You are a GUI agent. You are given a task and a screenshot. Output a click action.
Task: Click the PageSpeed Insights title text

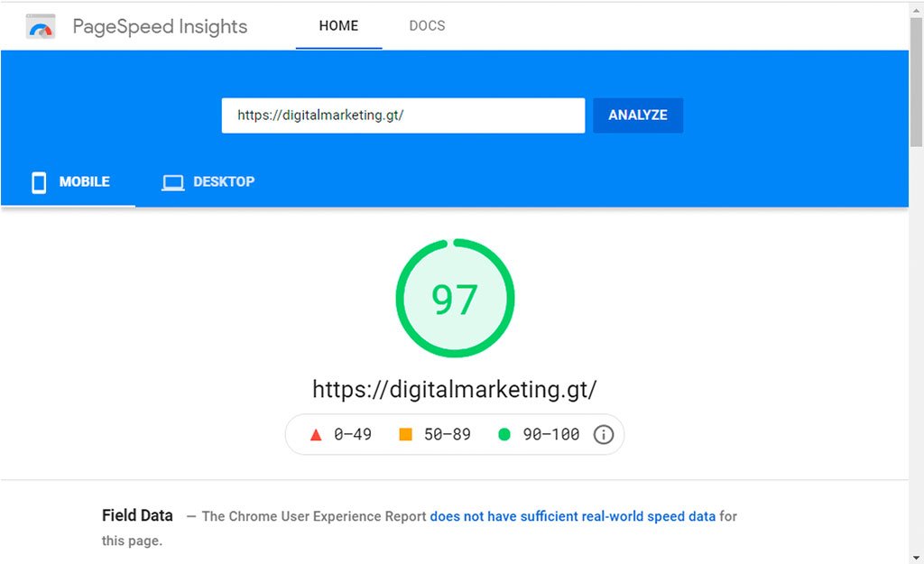pos(160,26)
